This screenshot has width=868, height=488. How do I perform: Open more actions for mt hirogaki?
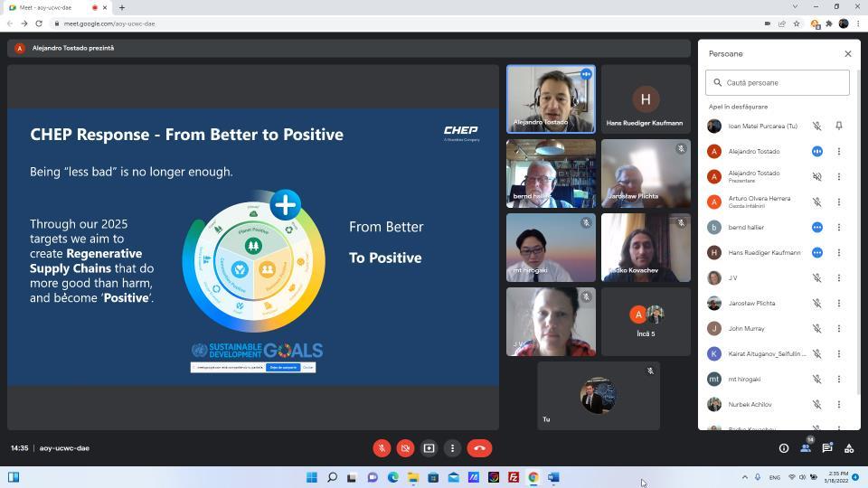839,379
